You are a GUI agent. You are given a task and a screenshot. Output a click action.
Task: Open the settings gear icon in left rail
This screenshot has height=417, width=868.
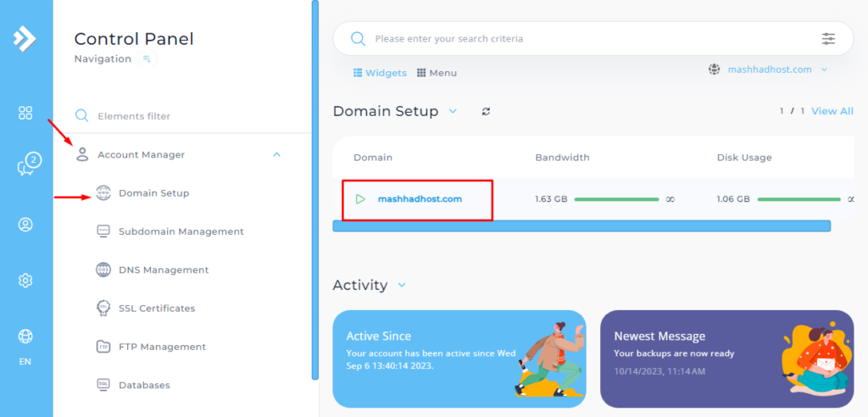(x=25, y=281)
